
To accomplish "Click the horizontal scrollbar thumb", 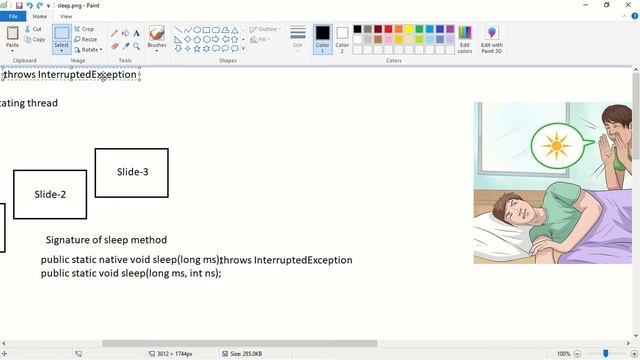I will tap(240, 343).
